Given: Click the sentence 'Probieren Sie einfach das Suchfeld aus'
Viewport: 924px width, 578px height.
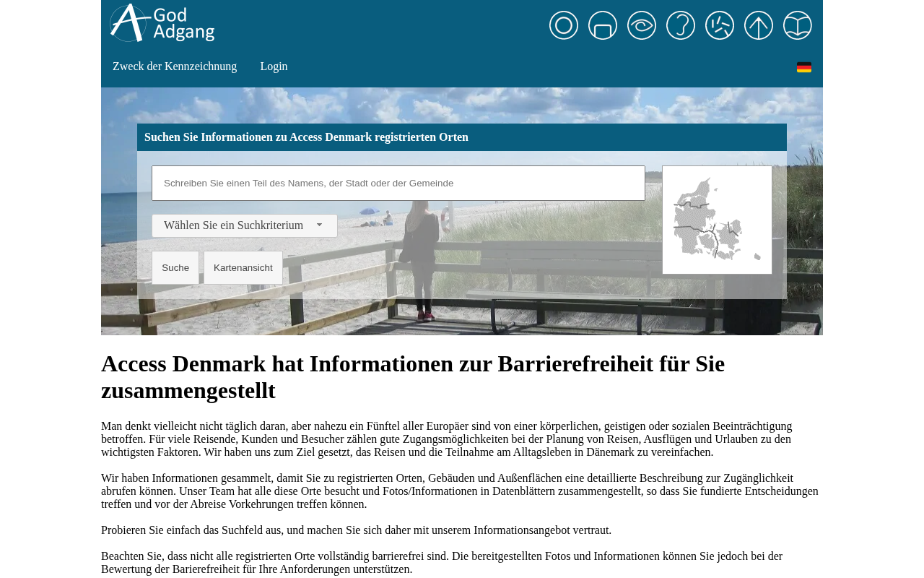Looking at the screenshot, I should click(x=357, y=530).
